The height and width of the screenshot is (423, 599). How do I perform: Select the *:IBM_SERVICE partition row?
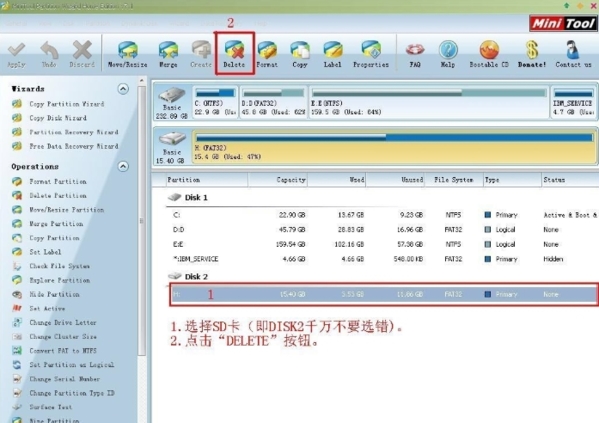tap(384, 259)
